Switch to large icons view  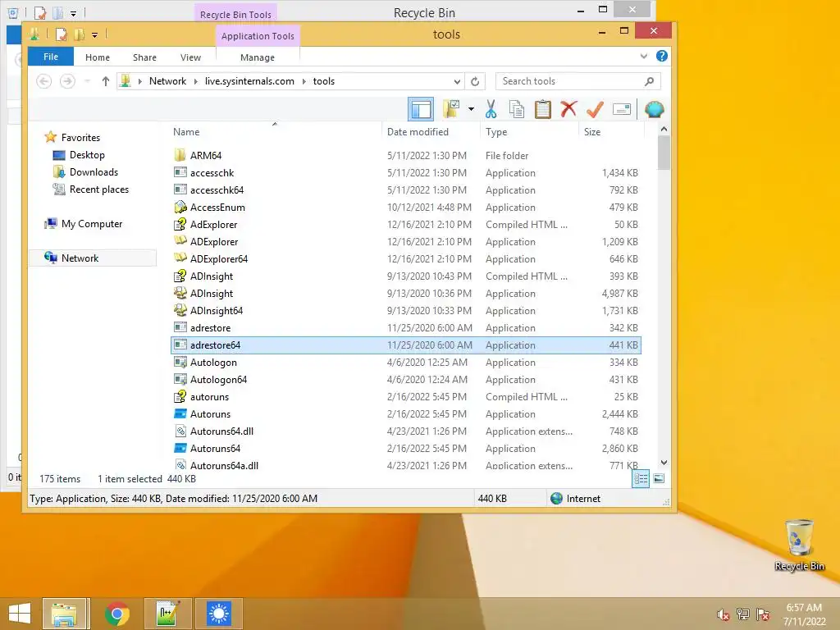[659, 478]
